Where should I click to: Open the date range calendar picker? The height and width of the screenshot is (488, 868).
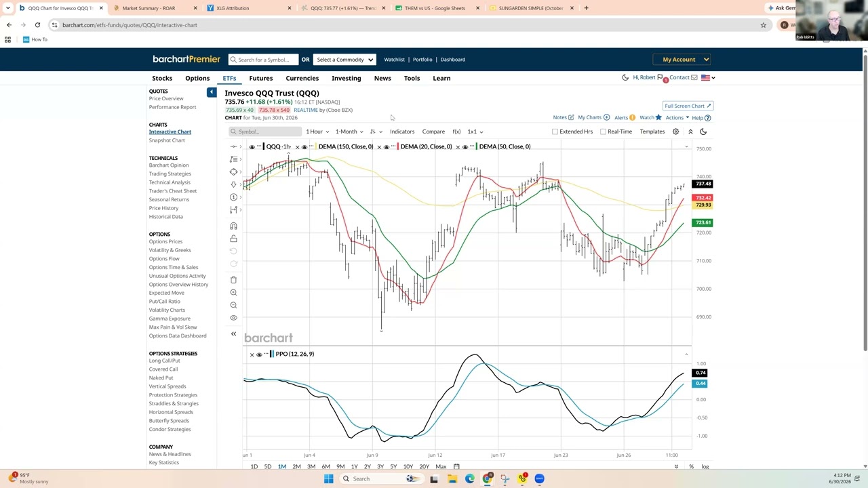pyautogui.click(x=456, y=466)
